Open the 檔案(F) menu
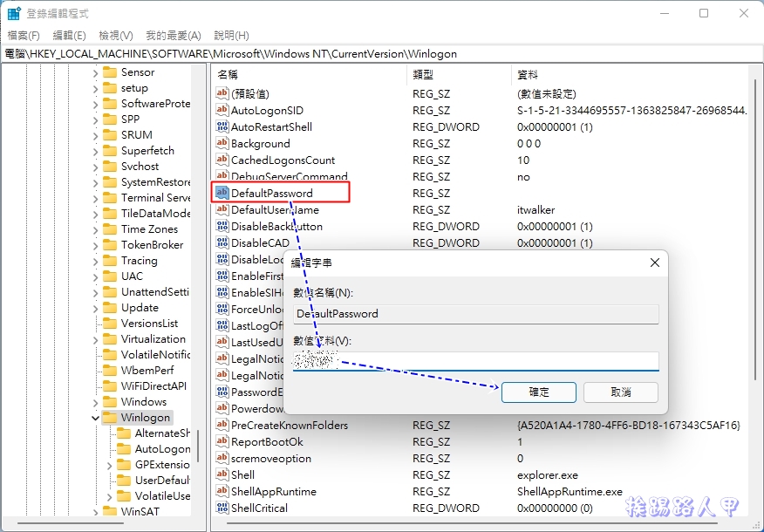This screenshot has width=764, height=532. click(24, 36)
